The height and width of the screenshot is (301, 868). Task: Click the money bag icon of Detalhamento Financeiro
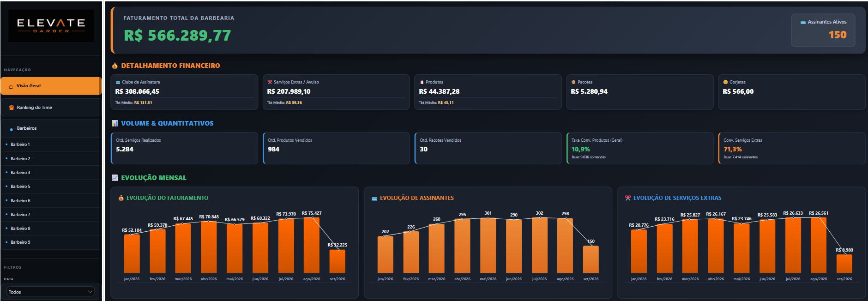pos(115,66)
